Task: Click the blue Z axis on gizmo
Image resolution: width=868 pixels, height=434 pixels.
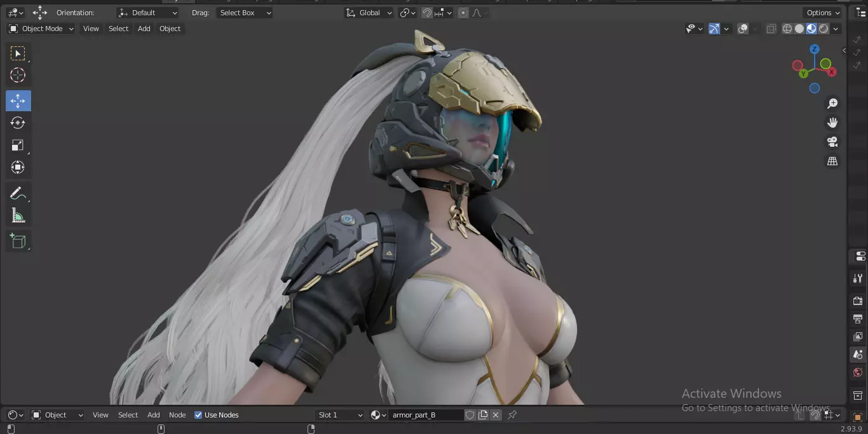Action: tap(815, 49)
